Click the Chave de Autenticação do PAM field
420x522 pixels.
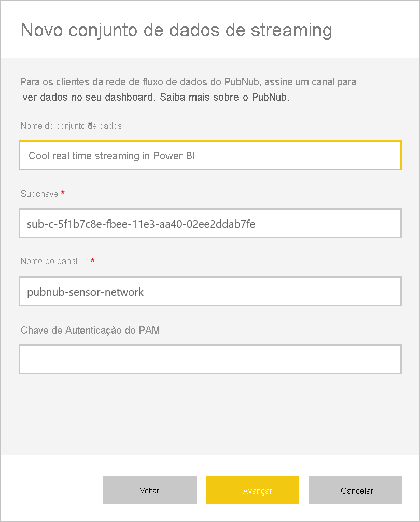click(x=210, y=359)
